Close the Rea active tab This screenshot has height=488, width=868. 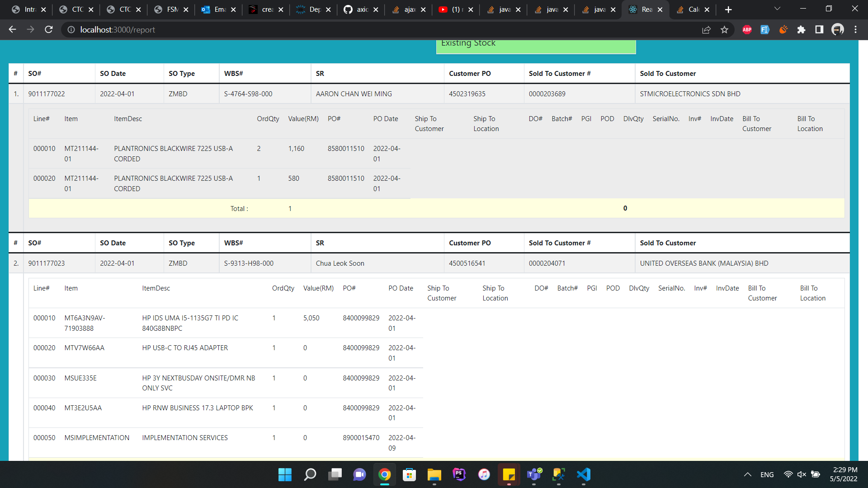pyautogui.click(x=660, y=9)
